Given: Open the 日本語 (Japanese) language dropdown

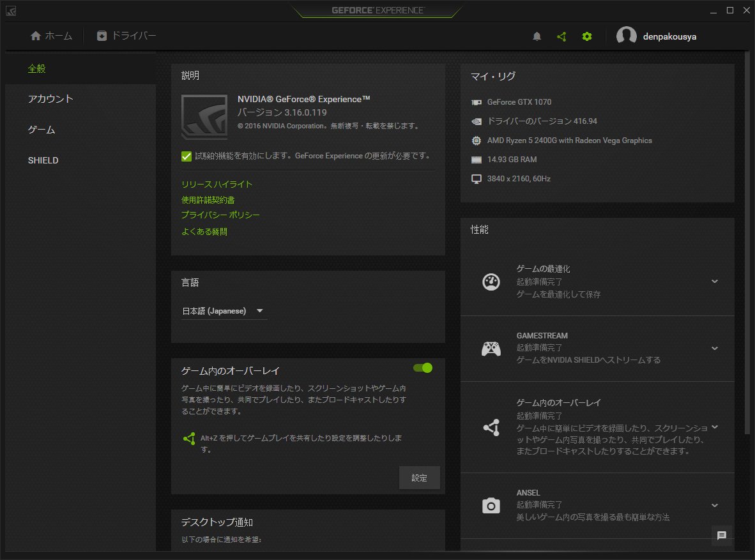Looking at the screenshot, I should (x=224, y=311).
